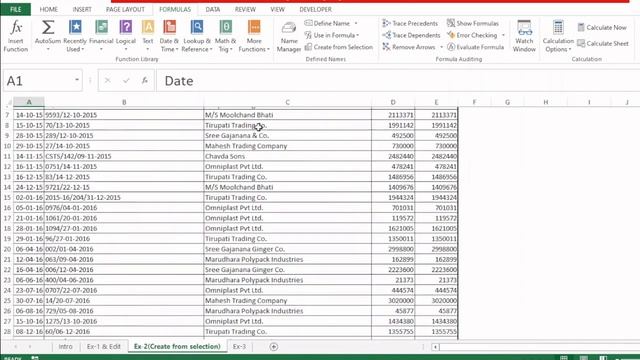Click cell with 2015-16/204/31-12-2015

pos(124,198)
